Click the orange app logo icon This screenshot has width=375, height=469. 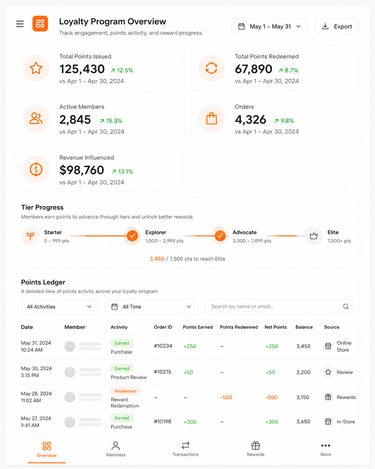click(x=40, y=24)
